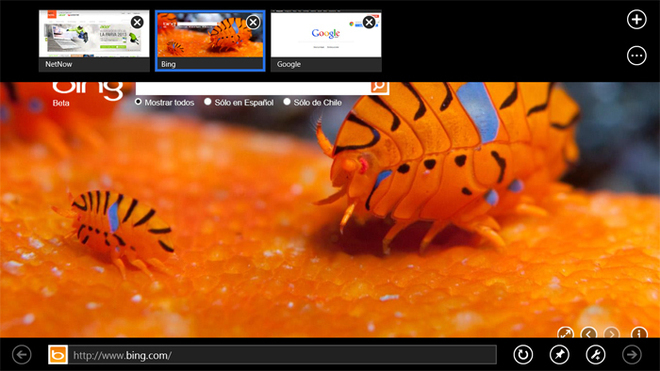Screen dimensions: 660x371
Task: Switch to the NetNow tab
Action: coord(94,41)
